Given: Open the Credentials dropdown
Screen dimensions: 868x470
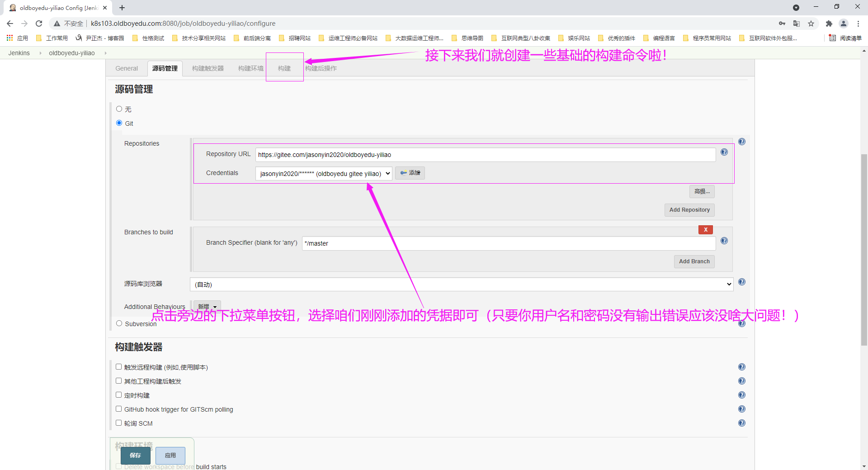Looking at the screenshot, I should click(x=324, y=174).
